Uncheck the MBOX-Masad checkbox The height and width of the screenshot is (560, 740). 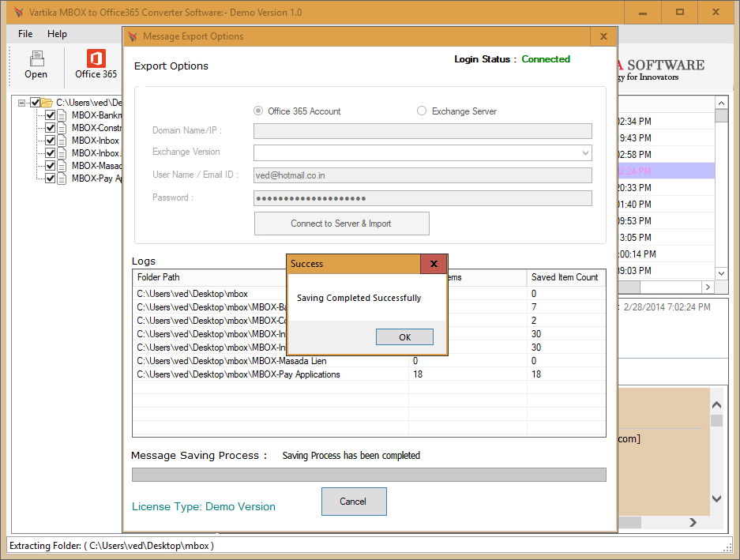[50, 166]
